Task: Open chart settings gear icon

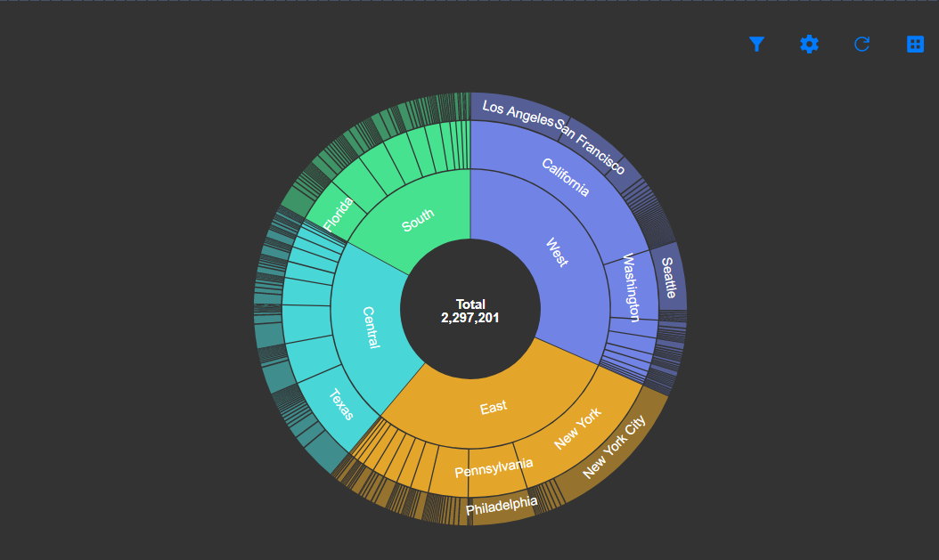Action: tap(809, 44)
